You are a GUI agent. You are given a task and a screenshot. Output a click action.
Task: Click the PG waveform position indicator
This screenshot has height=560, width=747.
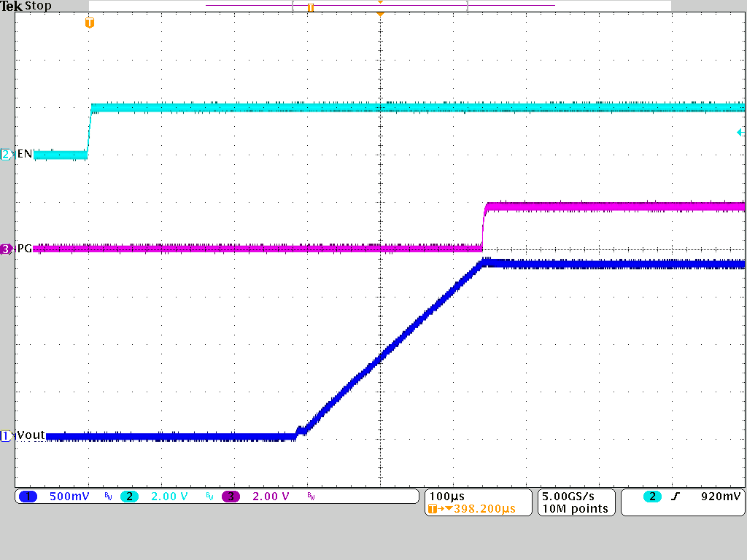[x=6, y=249]
